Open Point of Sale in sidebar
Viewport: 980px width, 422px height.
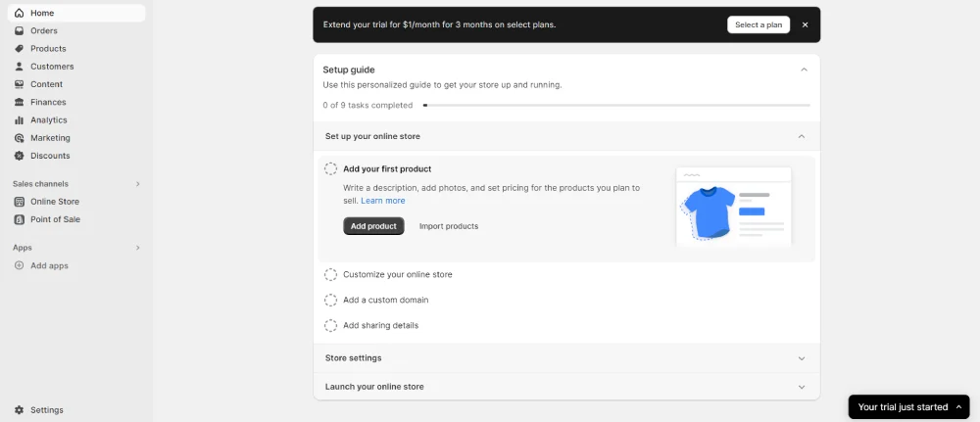[55, 219]
